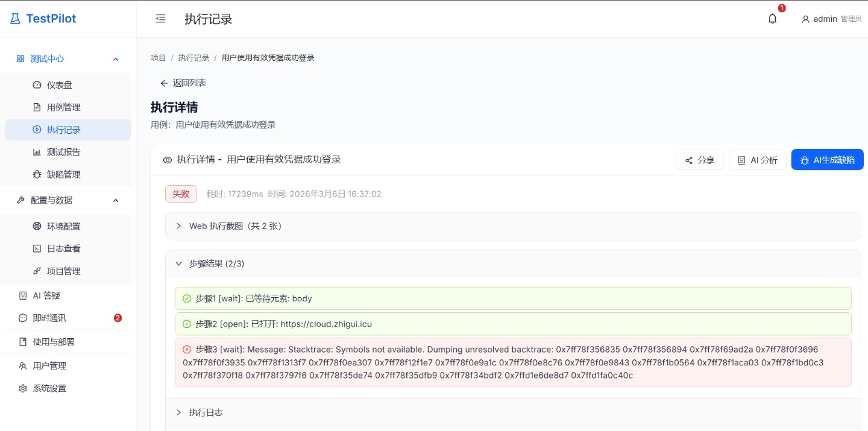Click the red badge 2 on 即时通讯

[118, 318]
